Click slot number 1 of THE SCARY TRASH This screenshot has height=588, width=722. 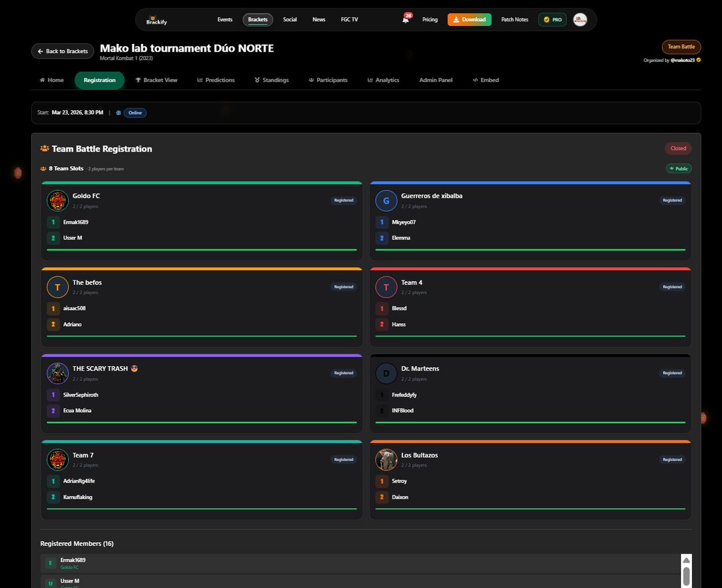pos(53,395)
